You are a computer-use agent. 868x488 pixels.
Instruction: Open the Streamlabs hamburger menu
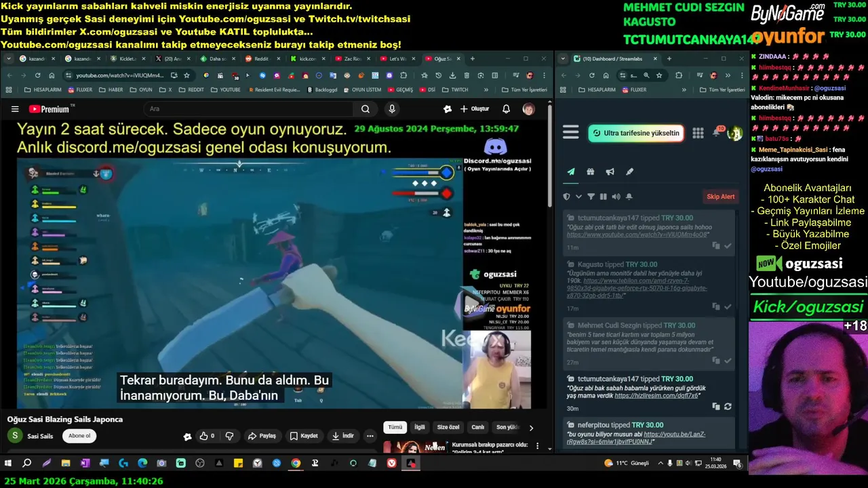pyautogui.click(x=571, y=133)
